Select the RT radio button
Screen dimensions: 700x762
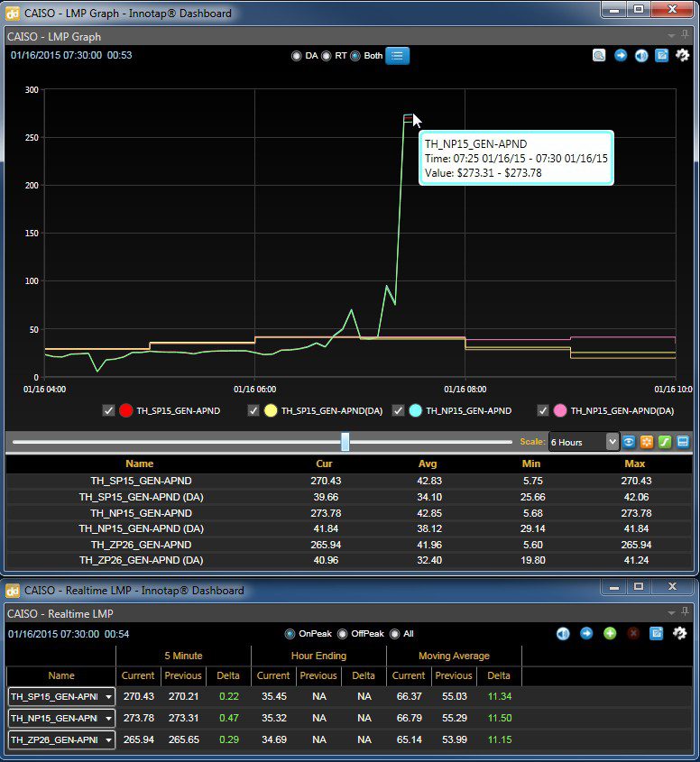click(x=327, y=56)
